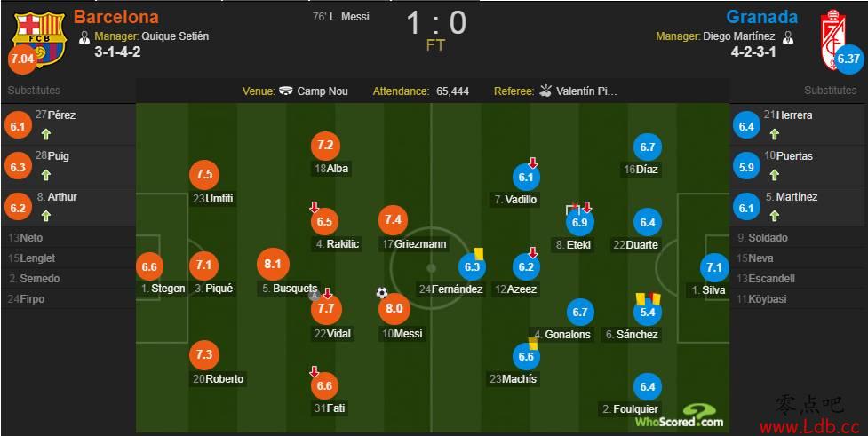
Task: Click the red substitution arrow above Rakitic
Action: (x=314, y=208)
